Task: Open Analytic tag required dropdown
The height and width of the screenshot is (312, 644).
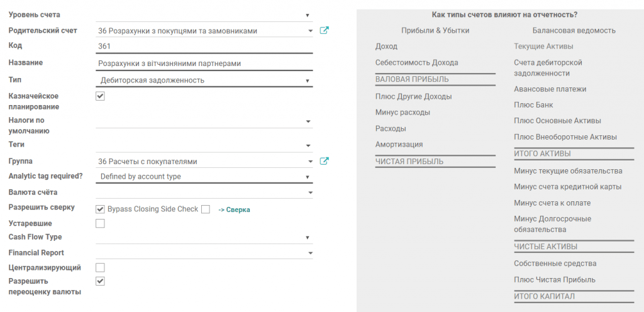Action: [x=204, y=177]
